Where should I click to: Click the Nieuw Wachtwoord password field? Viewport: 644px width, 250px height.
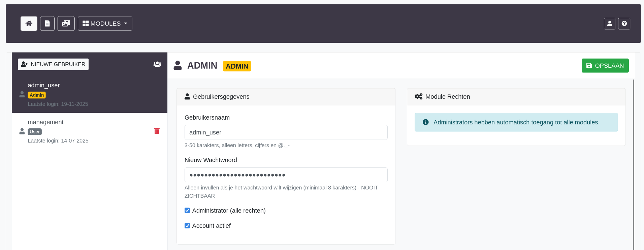click(x=286, y=175)
